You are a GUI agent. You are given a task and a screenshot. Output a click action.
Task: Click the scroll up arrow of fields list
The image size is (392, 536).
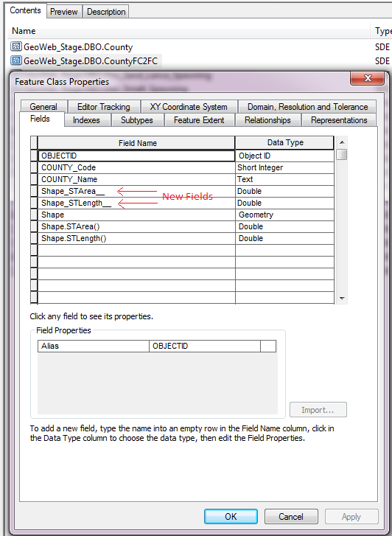[341, 142]
